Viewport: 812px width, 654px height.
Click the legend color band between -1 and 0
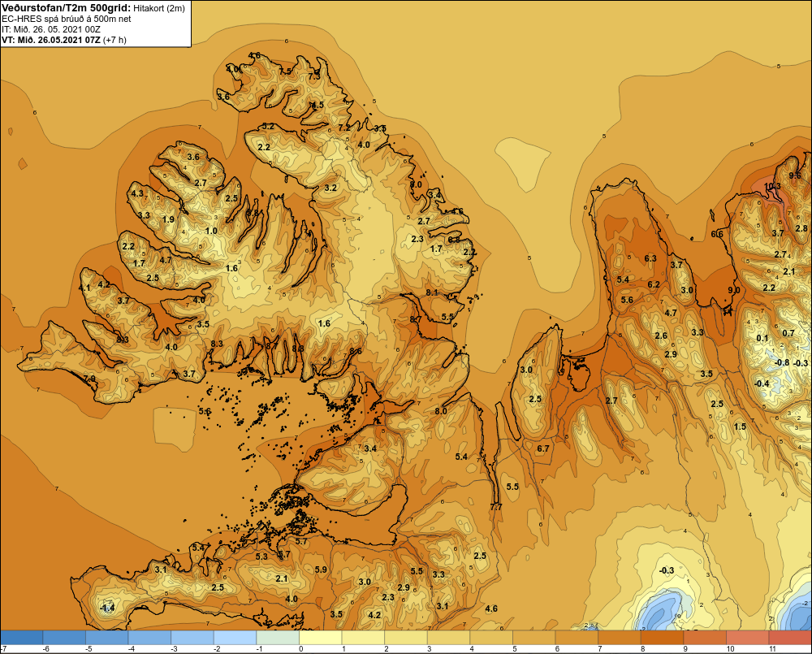point(278,637)
